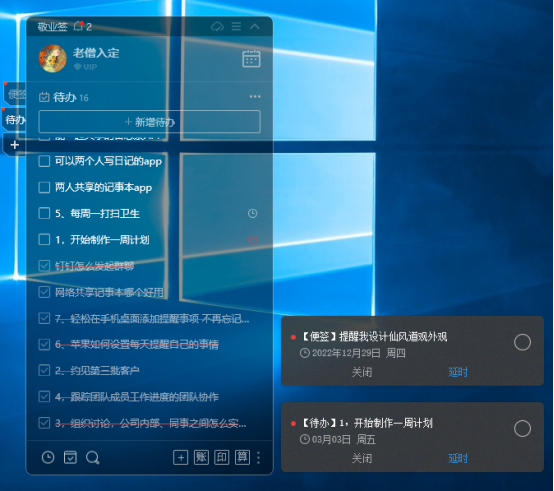Open completed item 钉钉怎么发起群聊

pyautogui.click(x=94, y=266)
